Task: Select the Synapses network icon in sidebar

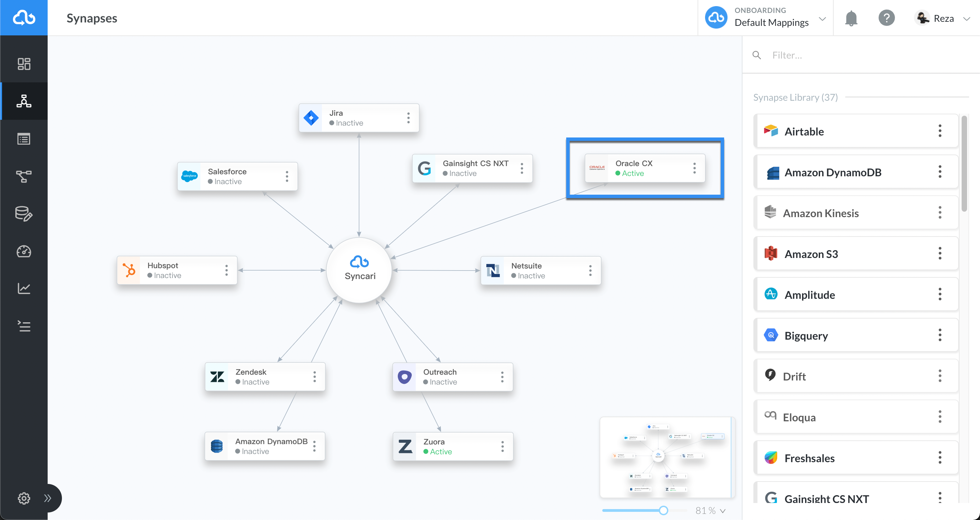Action: 23,101
